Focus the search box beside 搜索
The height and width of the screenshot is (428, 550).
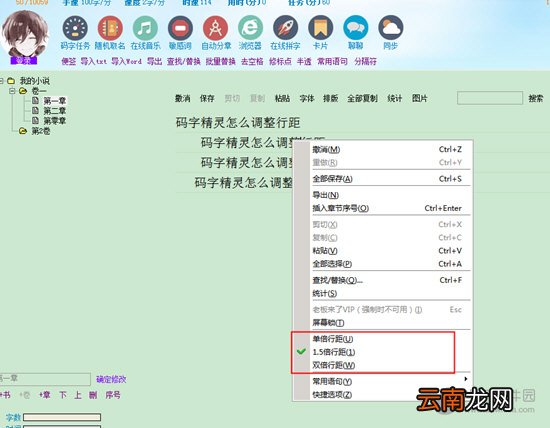point(490,98)
